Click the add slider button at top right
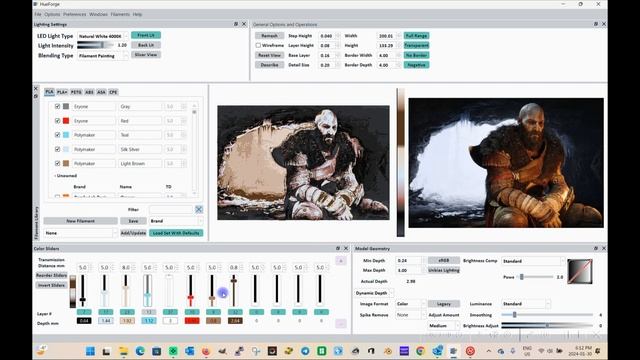This screenshot has height=360, width=640. click(x=341, y=261)
